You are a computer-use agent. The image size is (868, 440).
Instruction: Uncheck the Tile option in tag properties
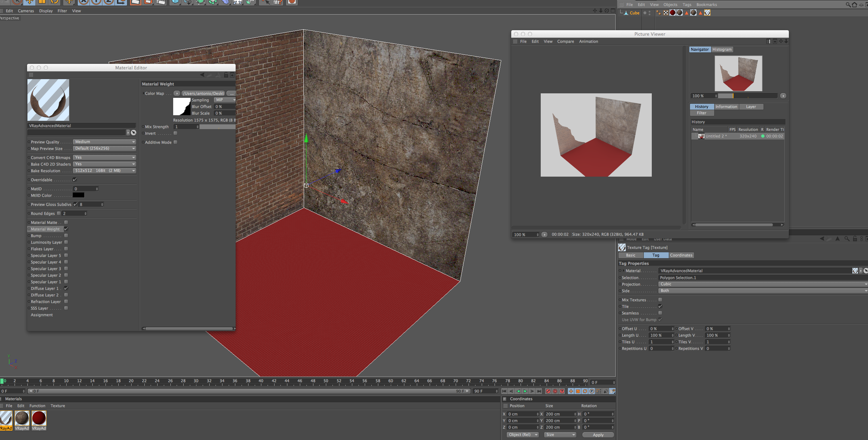[660, 306]
